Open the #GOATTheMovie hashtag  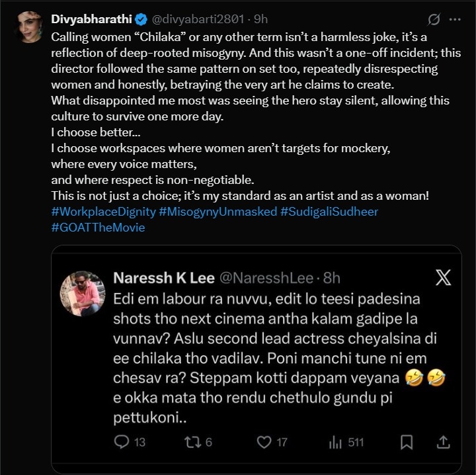(x=98, y=228)
